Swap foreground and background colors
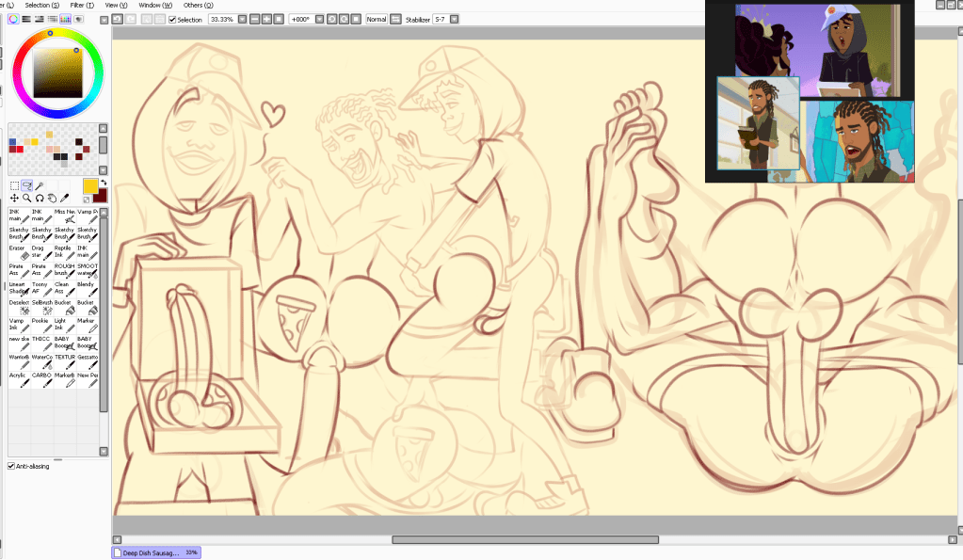This screenshot has height=560, width=963. pyautogui.click(x=104, y=183)
